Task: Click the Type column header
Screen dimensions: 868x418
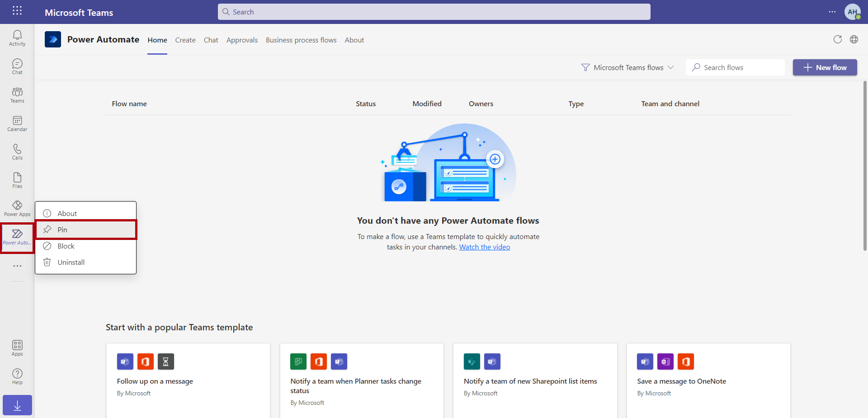Action: point(576,103)
